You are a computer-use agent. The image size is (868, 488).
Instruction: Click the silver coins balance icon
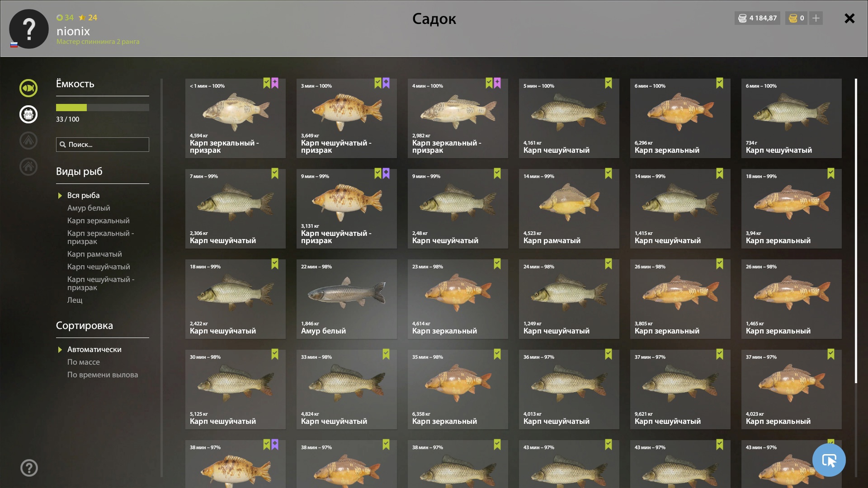[742, 19]
